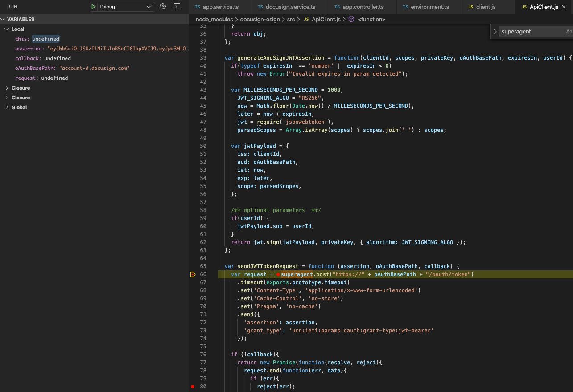Click the function symbol icon in breadcrumbs
Viewport: 573px width, 392px height.
coord(351,20)
